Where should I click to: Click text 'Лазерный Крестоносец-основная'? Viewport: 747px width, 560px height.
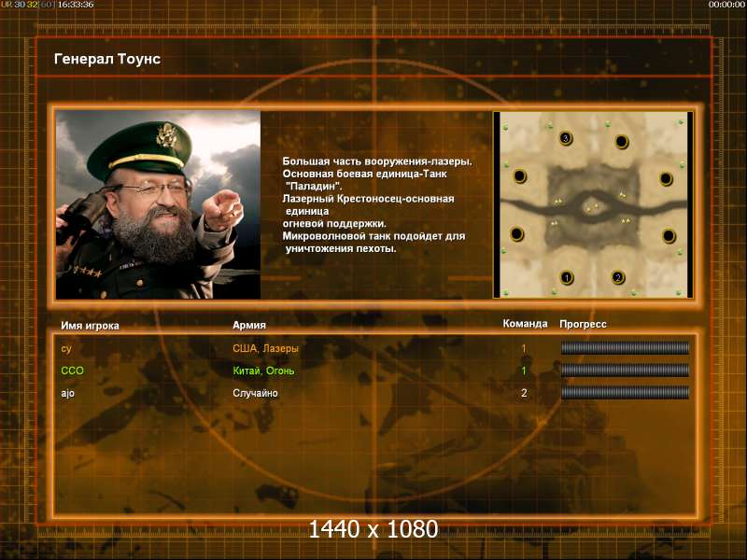coord(368,199)
